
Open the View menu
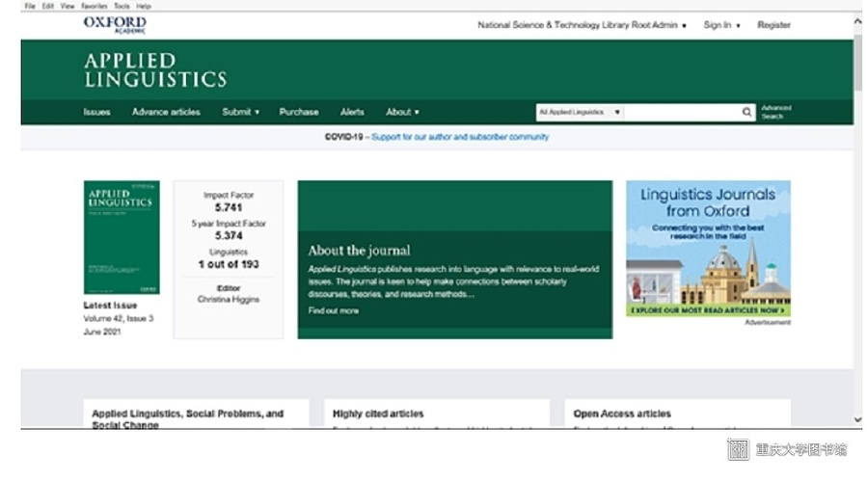68,6
